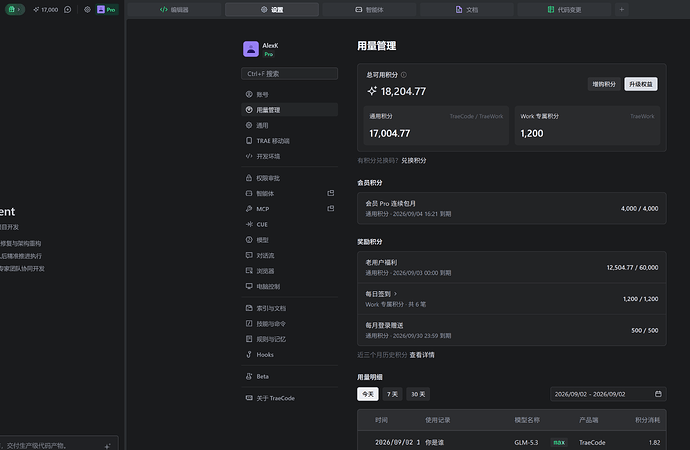Click the 使用记录 column header
The image size is (690, 450).
437,420
